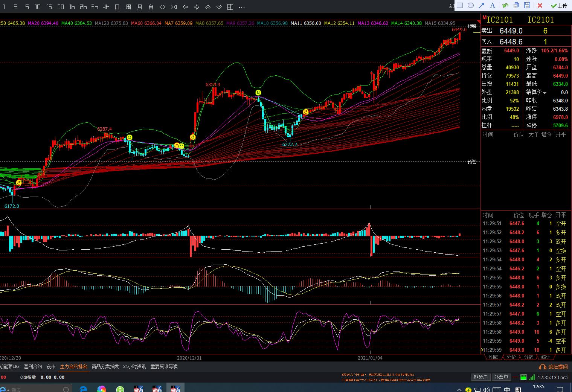Switch to the 分价 tab

click(511, 357)
